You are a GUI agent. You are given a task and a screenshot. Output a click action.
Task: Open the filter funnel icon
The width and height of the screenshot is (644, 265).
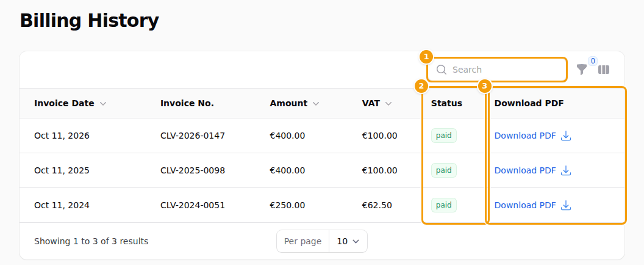click(x=582, y=70)
